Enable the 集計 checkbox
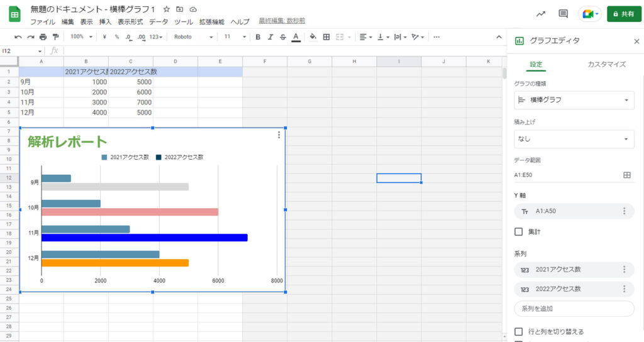The width and height of the screenshot is (644, 342). pyautogui.click(x=519, y=232)
